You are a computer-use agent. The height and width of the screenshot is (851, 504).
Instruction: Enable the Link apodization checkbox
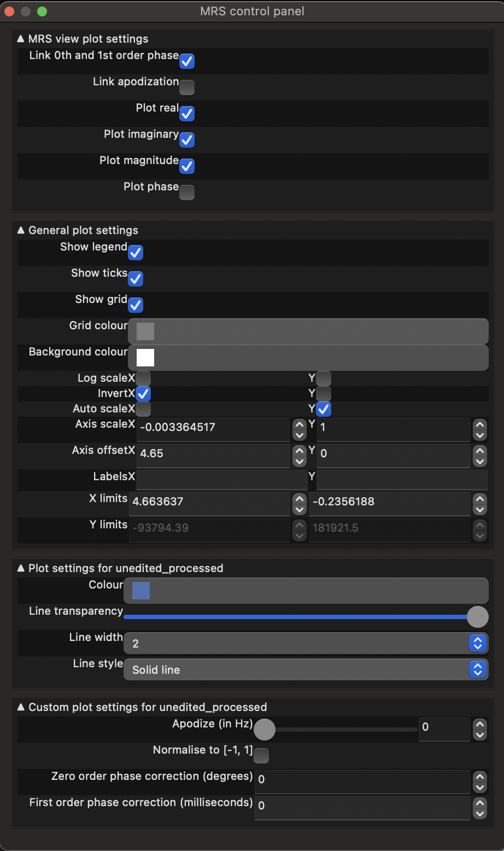[187, 88]
